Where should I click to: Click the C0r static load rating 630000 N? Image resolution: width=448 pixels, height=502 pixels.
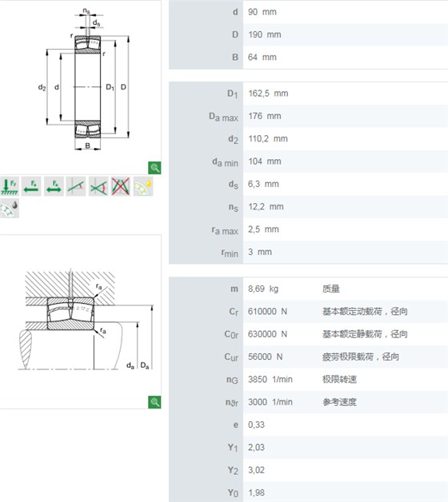point(267,334)
